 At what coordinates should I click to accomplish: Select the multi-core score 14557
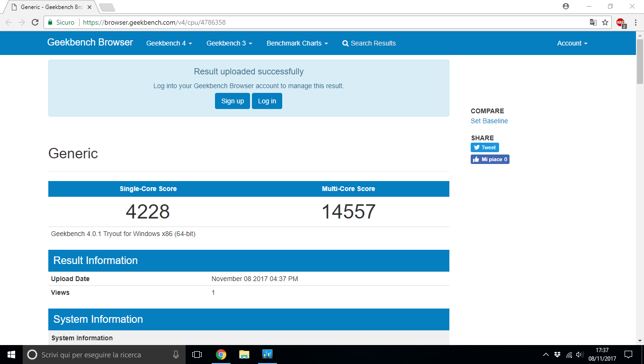(x=349, y=211)
